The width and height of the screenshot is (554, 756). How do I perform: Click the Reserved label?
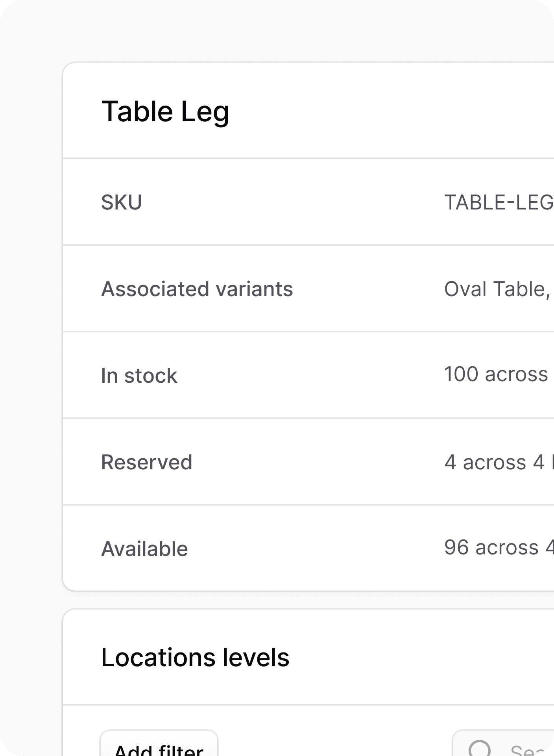(146, 462)
